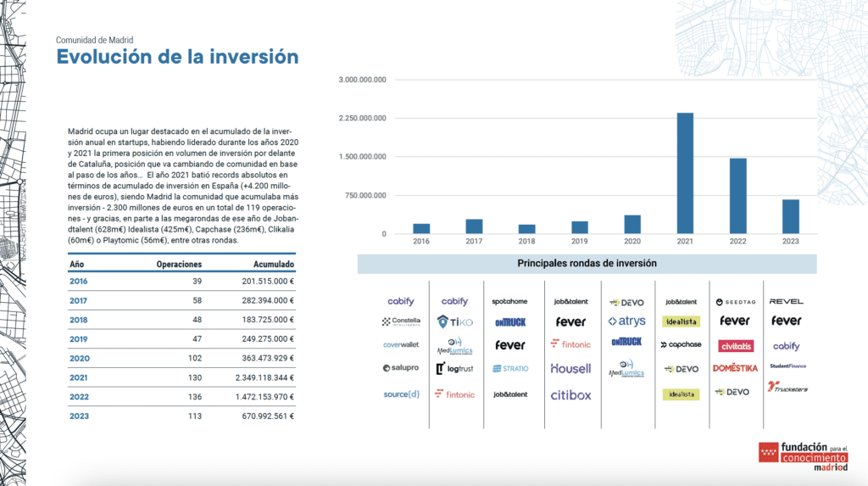Click the operations count 130

(x=195, y=377)
